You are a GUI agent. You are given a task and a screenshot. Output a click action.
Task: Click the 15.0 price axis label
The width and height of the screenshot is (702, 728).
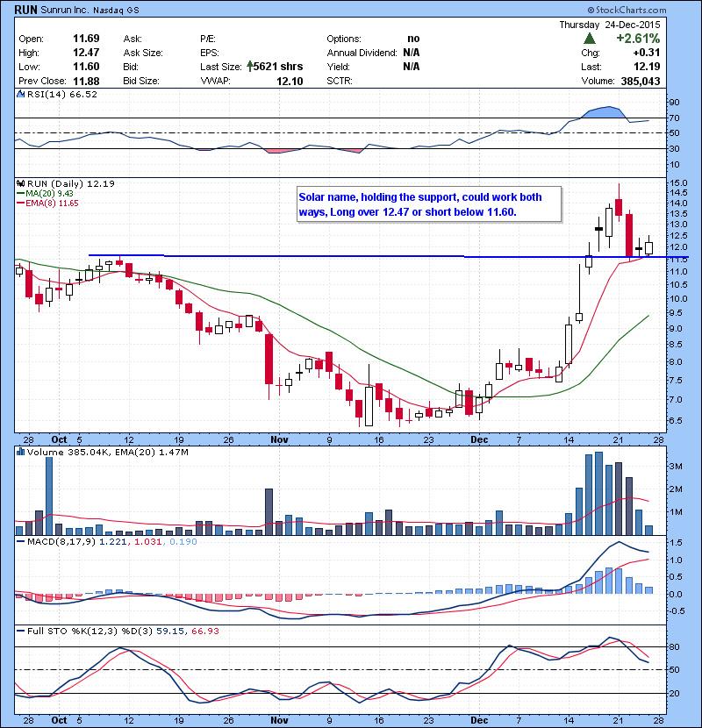click(x=678, y=183)
